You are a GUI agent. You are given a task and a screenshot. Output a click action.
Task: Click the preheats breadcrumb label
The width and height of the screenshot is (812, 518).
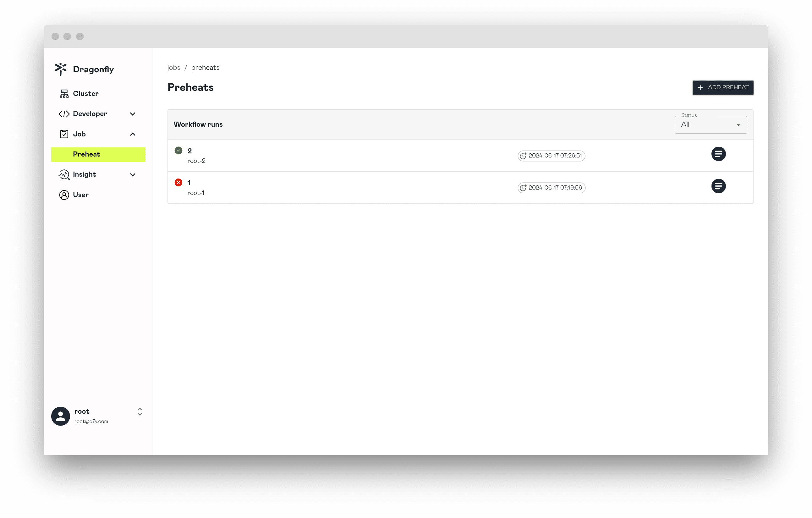pos(206,68)
